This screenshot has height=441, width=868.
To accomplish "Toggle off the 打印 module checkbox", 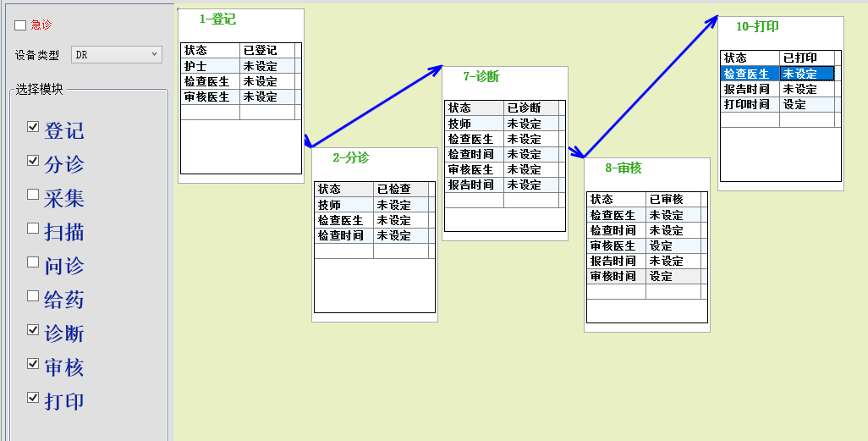I will (x=33, y=398).
